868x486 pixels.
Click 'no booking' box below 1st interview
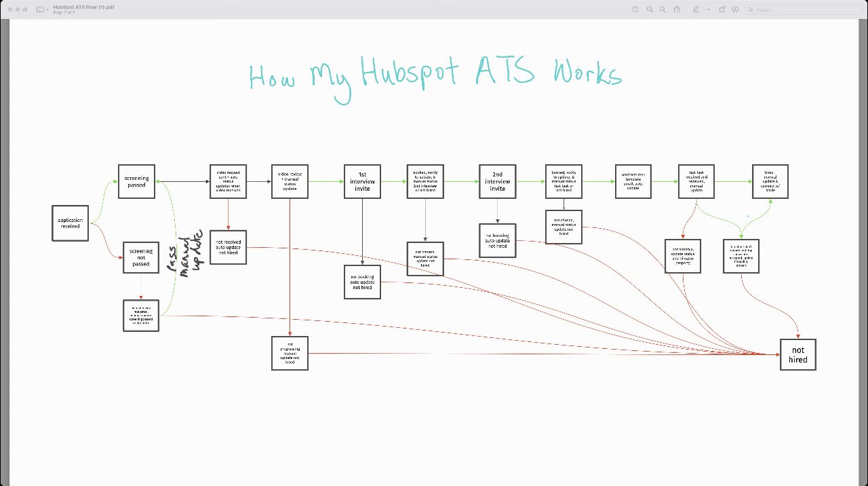(x=362, y=282)
